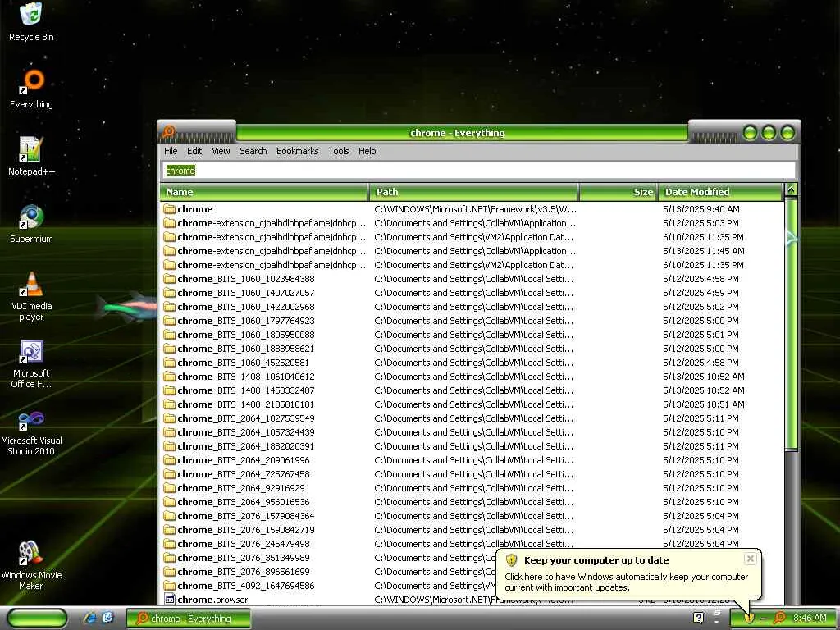The image size is (840, 630).
Task: Select chrome_BITS_1060_1888958621 in results
Action: coord(472,348)
